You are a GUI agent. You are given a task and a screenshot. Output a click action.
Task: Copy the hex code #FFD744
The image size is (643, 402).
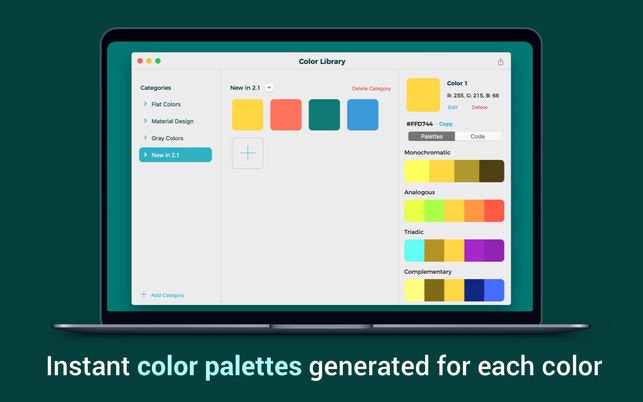pyautogui.click(x=446, y=124)
